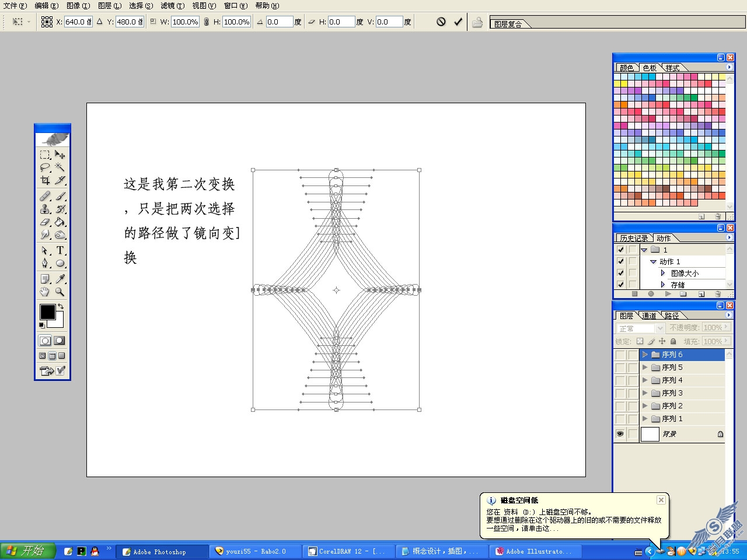Open the layers panel flyout menu
747x560 pixels.
[x=729, y=315]
